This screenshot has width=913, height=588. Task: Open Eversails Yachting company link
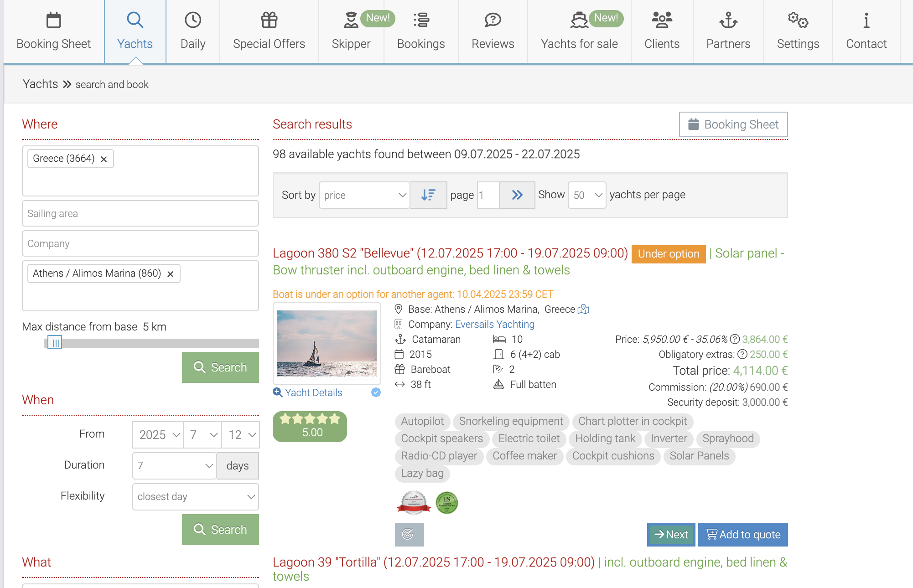[494, 324]
